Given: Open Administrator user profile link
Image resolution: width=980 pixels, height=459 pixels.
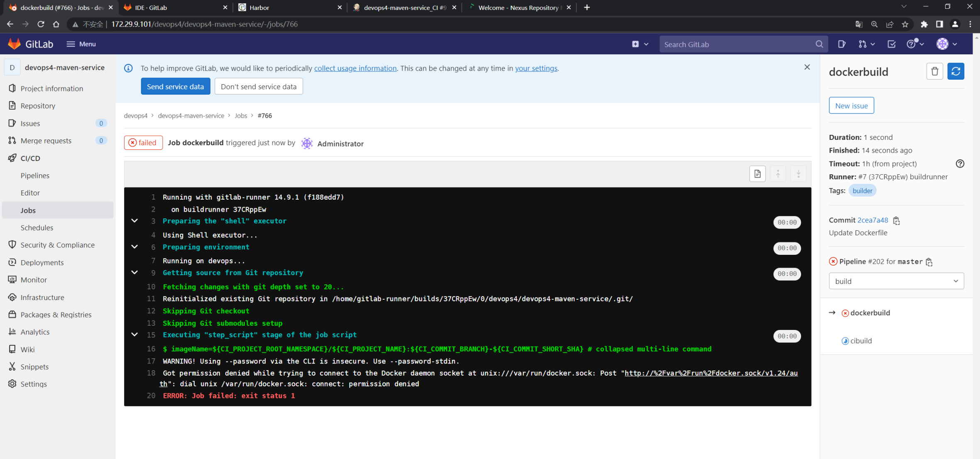Looking at the screenshot, I should pyautogui.click(x=340, y=144).
